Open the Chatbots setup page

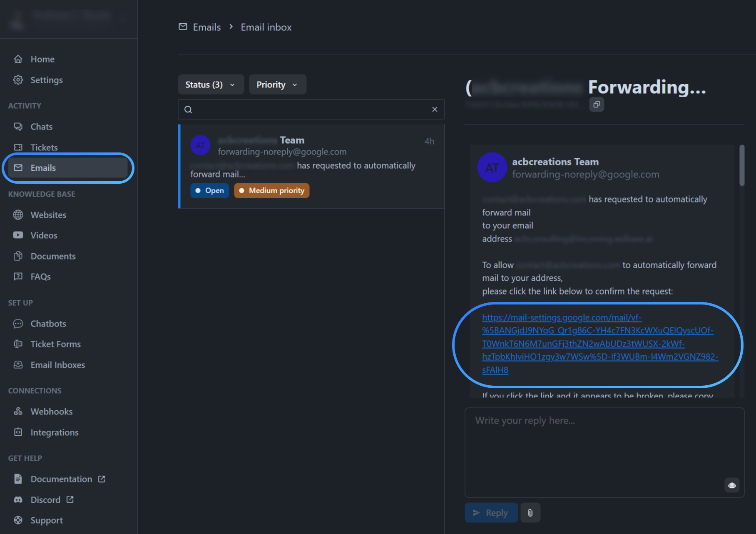(x=48, y=323)
